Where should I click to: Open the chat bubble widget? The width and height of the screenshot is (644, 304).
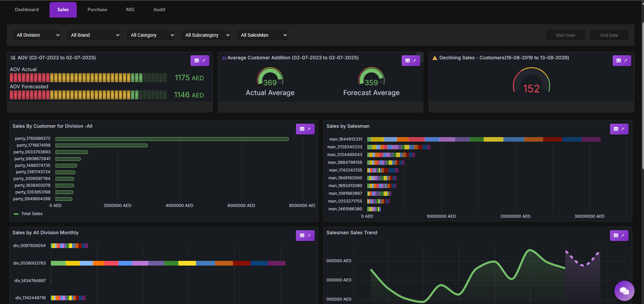pos(624,291)
